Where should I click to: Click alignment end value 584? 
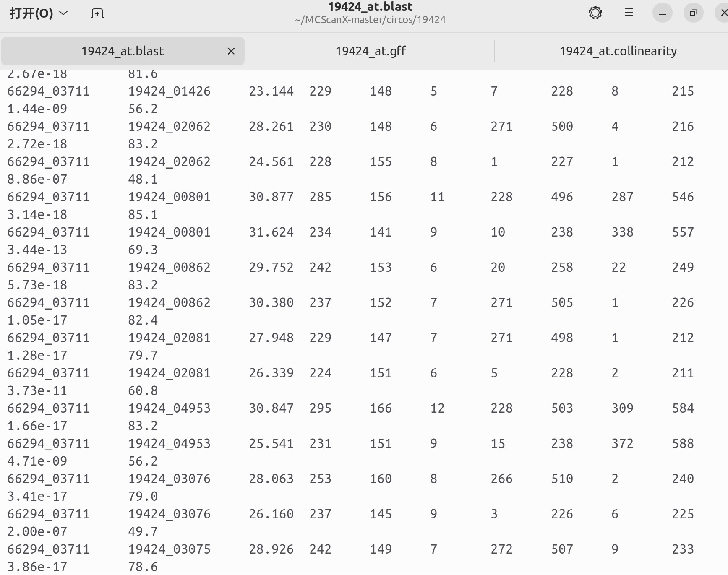[x=683, y=408]
